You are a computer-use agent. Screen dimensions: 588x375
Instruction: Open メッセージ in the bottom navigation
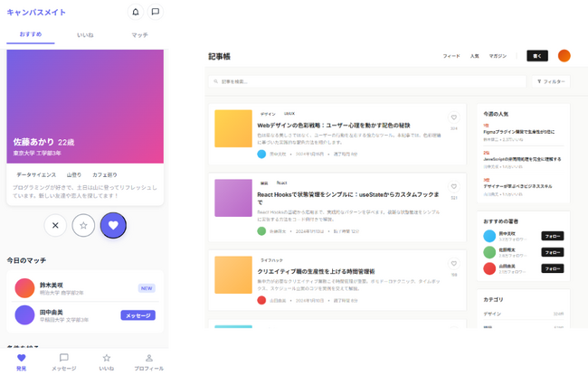(x=63, y=362)
